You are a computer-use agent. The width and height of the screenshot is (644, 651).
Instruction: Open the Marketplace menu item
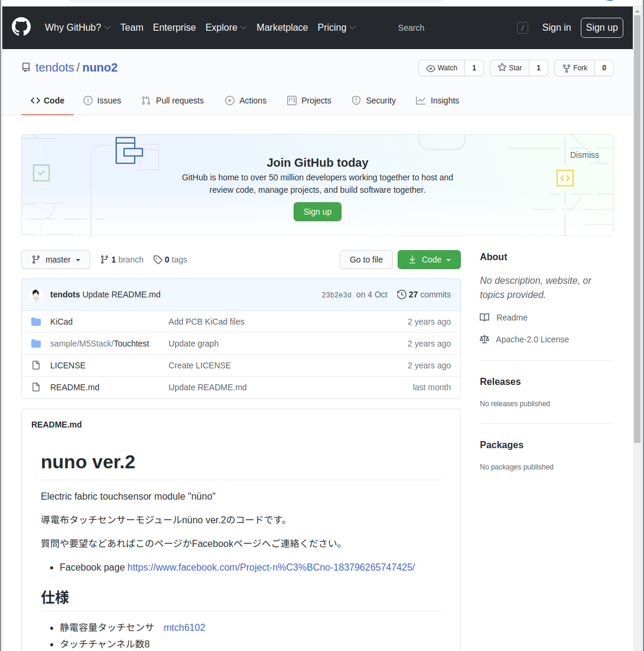point(282,27)
